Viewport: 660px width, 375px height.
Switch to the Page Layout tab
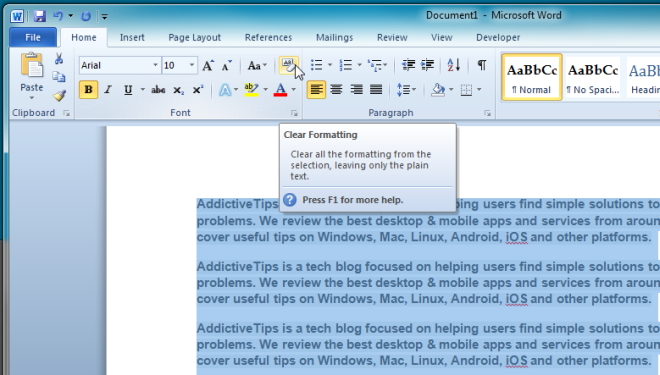coord(194,37)
